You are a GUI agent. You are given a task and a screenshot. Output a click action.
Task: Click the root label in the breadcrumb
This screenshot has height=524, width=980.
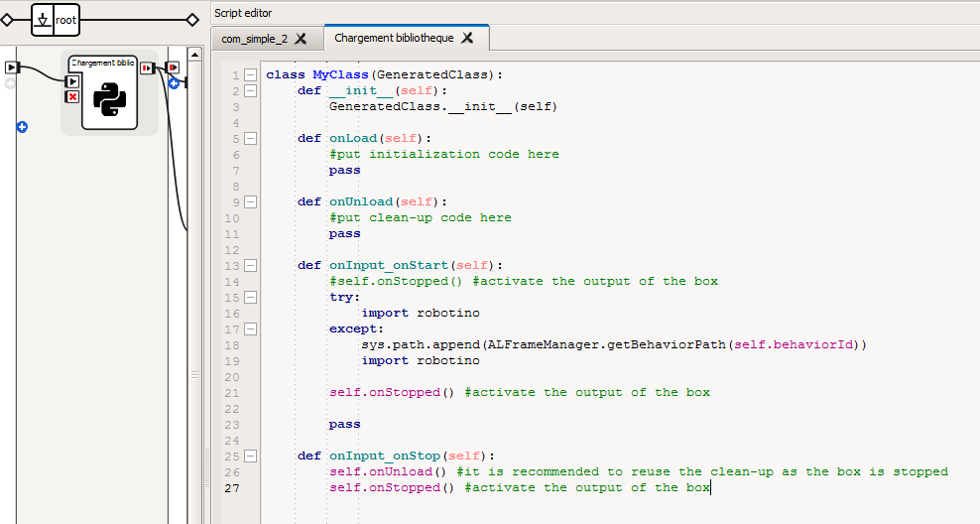click(65, 19)
